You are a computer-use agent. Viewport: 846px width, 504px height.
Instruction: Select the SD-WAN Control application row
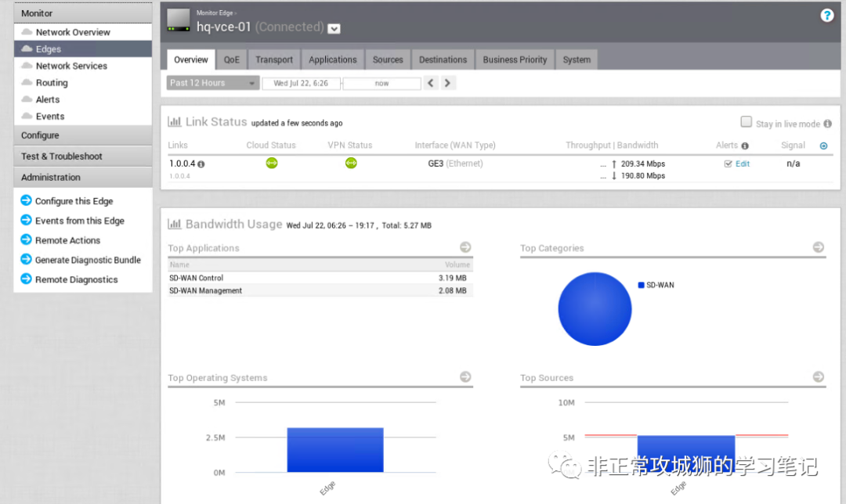320,278
